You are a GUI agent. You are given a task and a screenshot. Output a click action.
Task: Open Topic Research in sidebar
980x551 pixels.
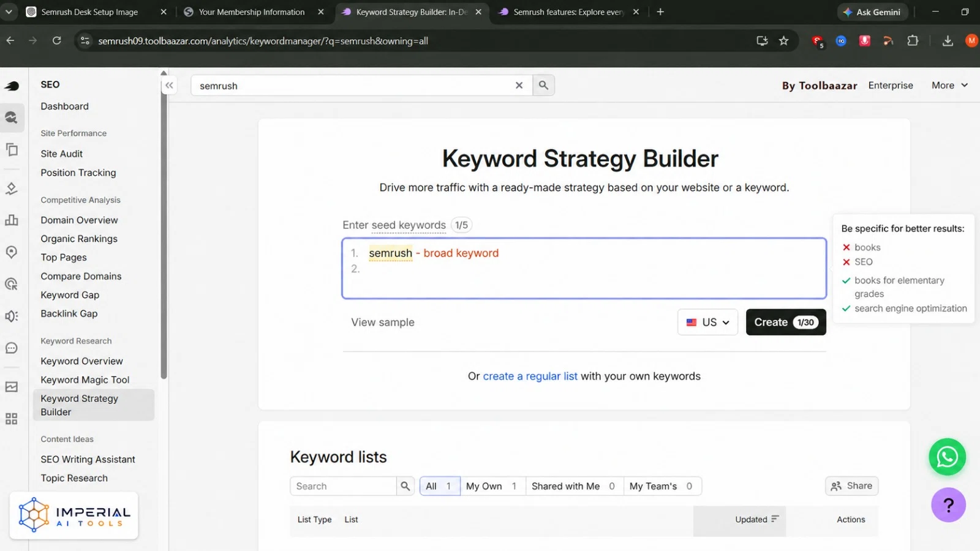point(74,478)
